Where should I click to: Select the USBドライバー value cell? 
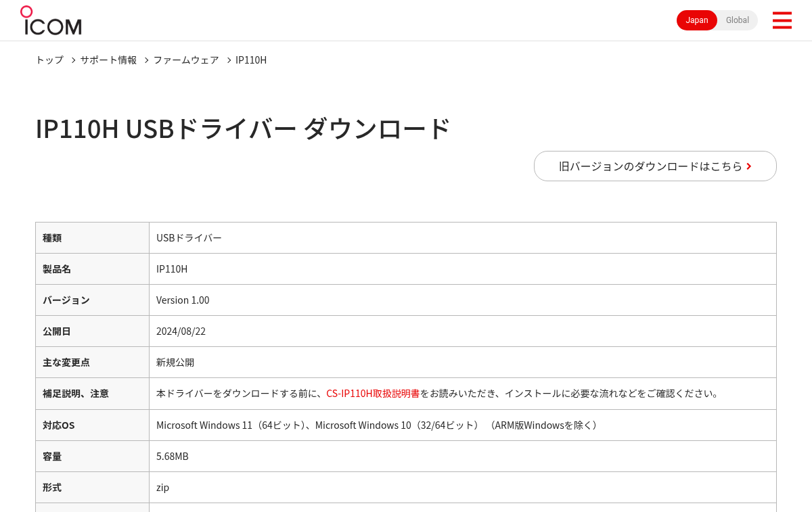coord(463,238)
